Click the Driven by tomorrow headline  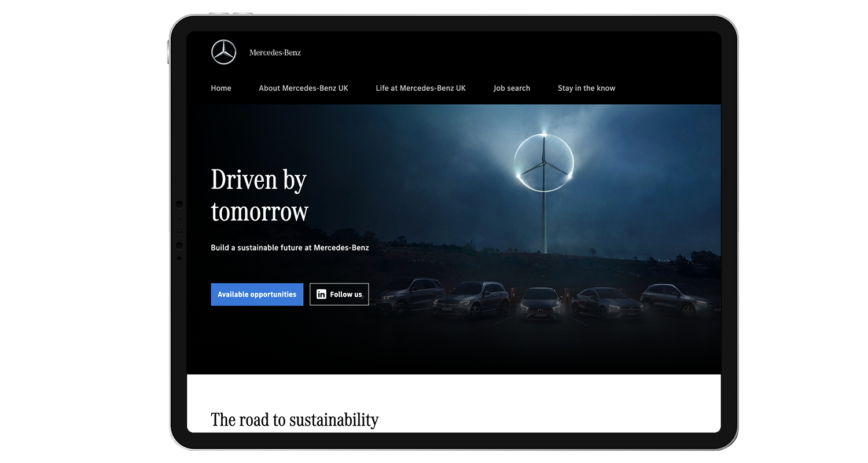259,196
